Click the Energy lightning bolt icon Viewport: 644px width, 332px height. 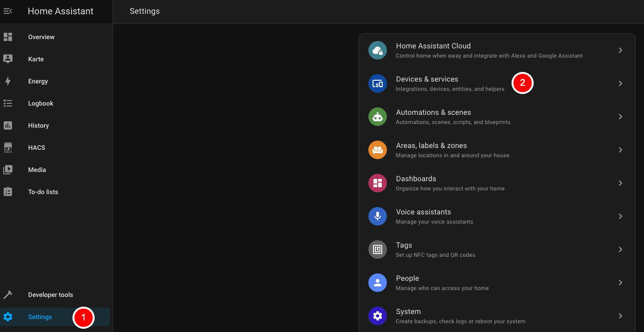click(x=8, y=81)
